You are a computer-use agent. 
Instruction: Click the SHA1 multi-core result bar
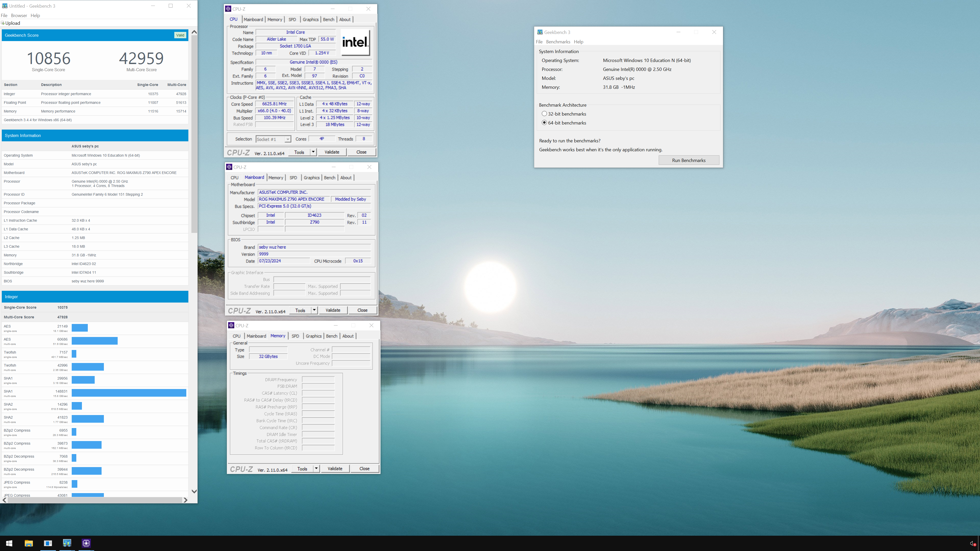(129, 393)
